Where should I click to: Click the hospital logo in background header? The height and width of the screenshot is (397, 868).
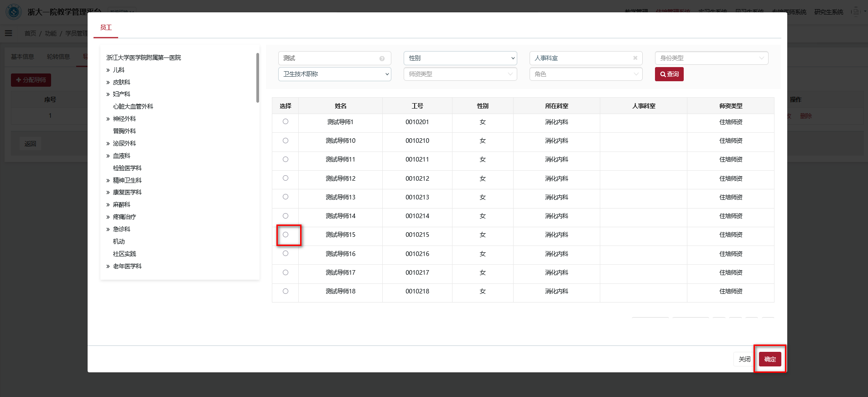pos(13,11)
